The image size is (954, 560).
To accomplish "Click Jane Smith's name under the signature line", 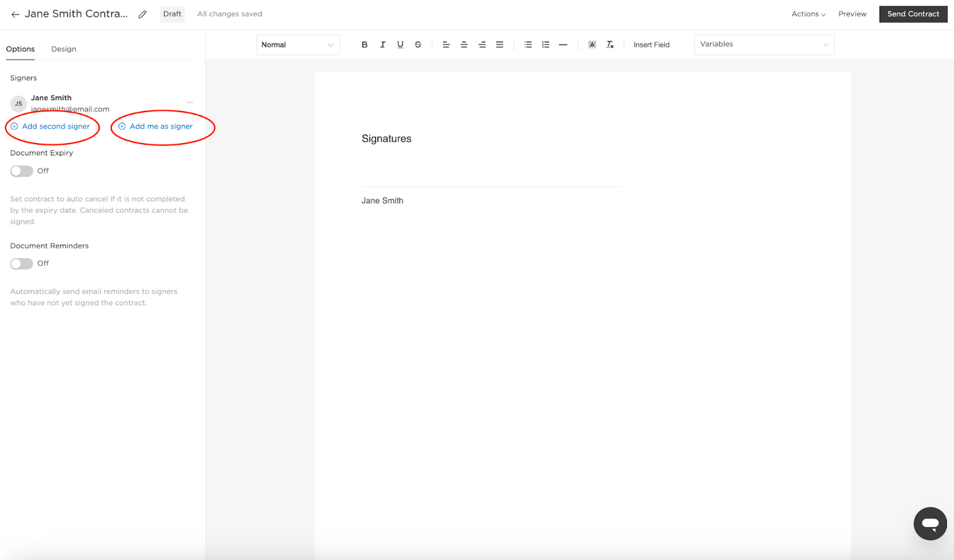I will tap(382, 201).
